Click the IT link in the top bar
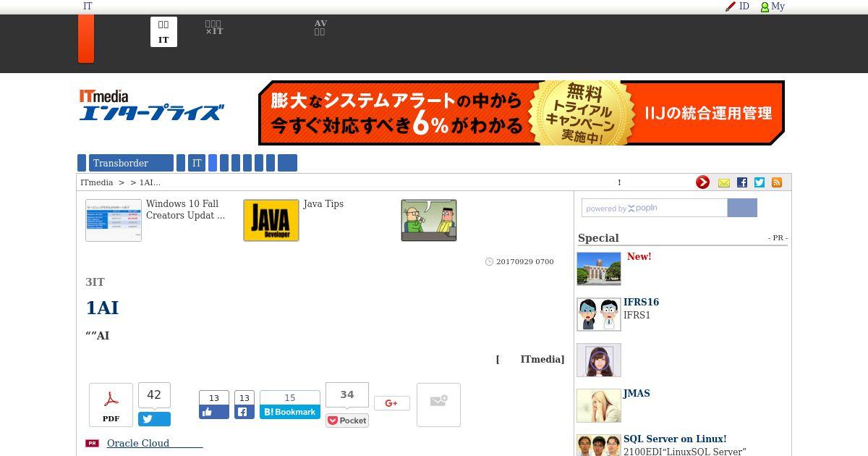This screenshot has width=868, height=456. tap(88, 6)
